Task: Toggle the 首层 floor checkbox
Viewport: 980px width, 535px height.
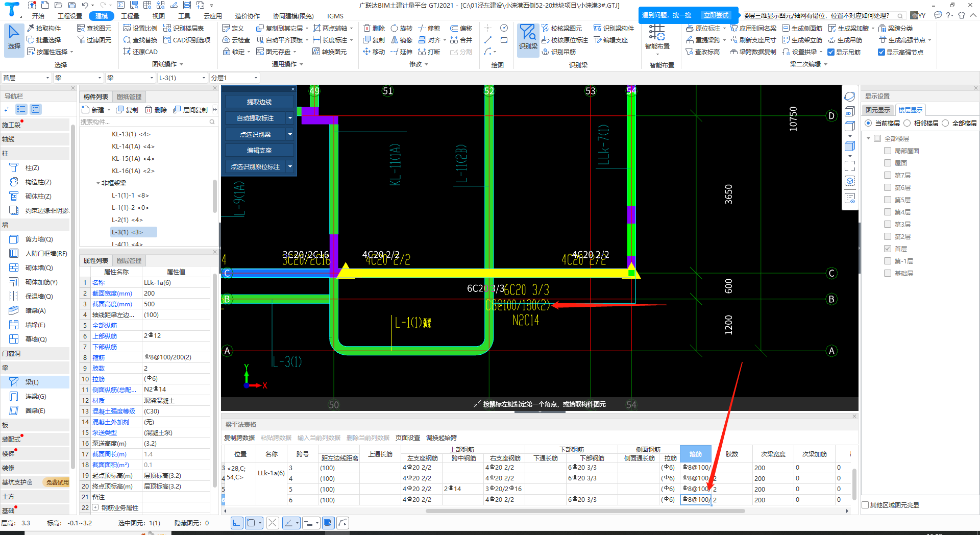Action: point(888,249)
